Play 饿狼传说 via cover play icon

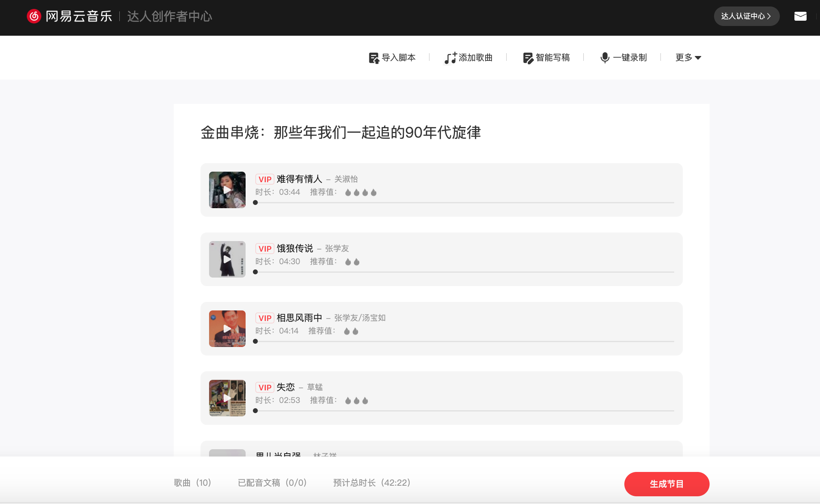[227, 259]
